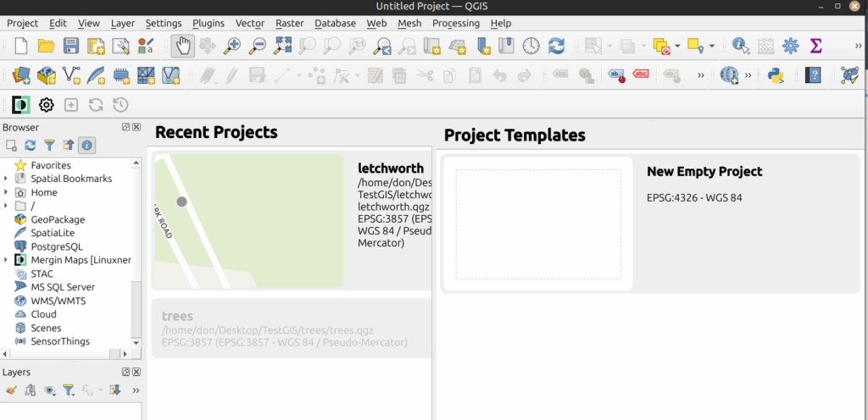
Task: Open the Python Console icon
Action: [x=776, y=75]
